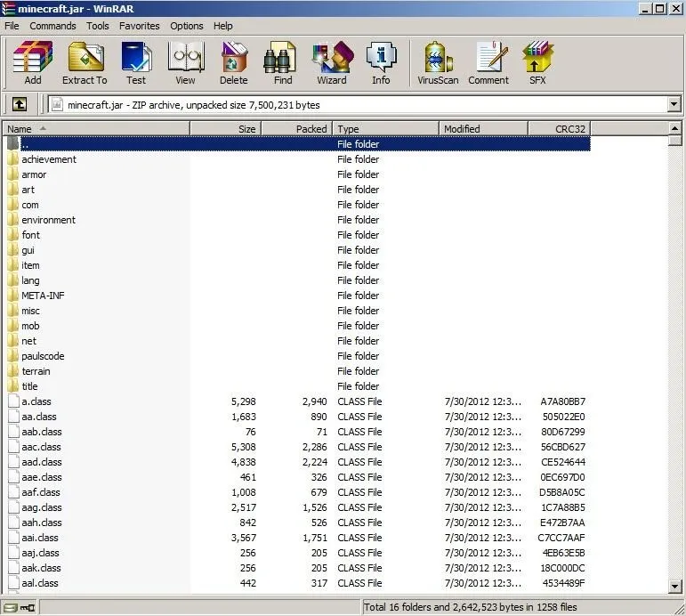The image size is (686, 616).
Task: Select the aad.class file name
Action: [42, 462]
